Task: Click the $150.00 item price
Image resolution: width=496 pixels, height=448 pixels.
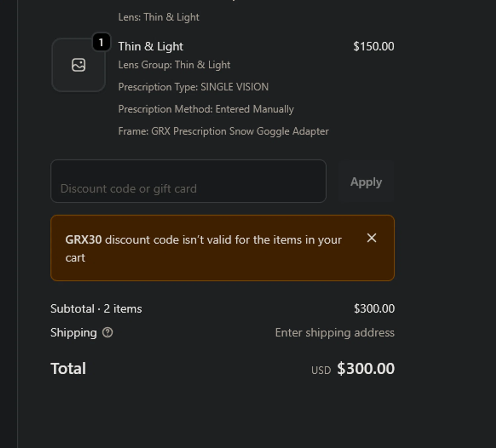Action: (x=373, y=47)
